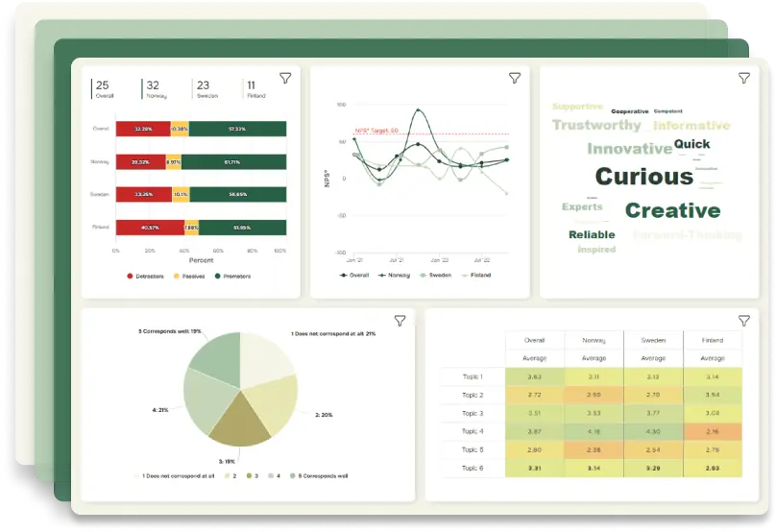
Task: Select the word Curious in word cloud
Action: pos(643,177)
